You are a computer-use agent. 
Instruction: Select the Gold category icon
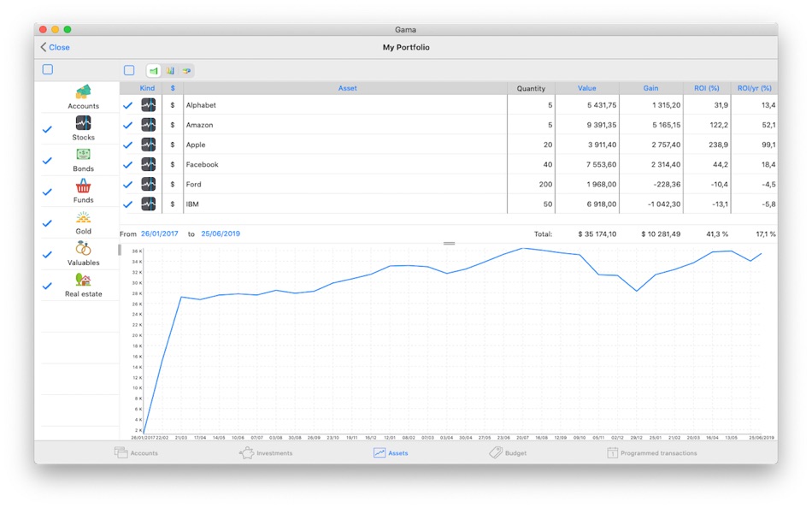tap(83, 217)
